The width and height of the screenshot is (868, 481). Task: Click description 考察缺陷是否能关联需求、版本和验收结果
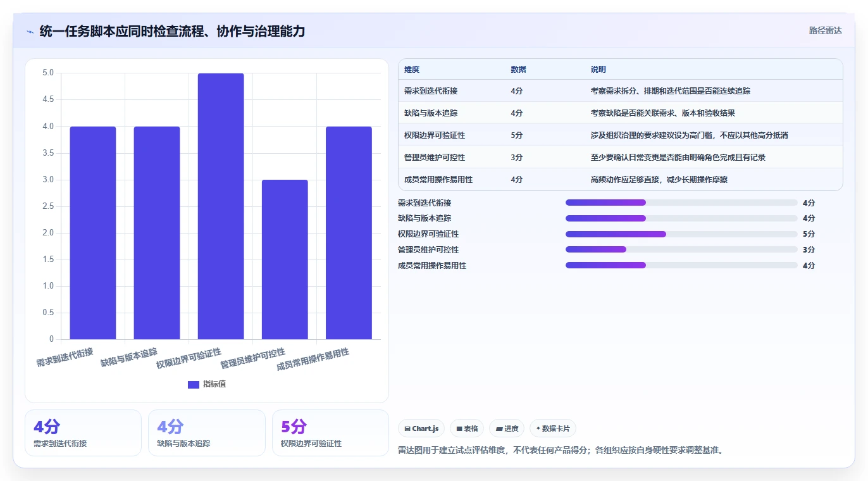(x=663, y=113)
